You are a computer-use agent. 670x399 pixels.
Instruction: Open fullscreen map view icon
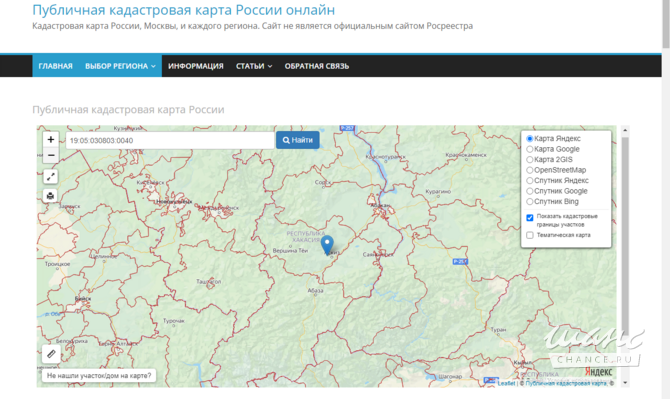click(x=50, y=176)
